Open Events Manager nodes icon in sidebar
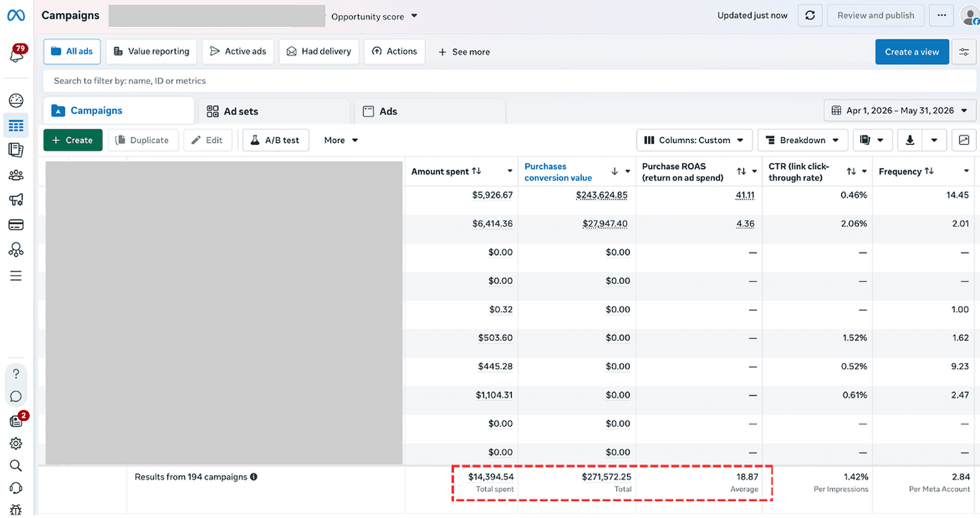Image resolution: width=980 pixels, height=518 pixels. click(16, 250)
